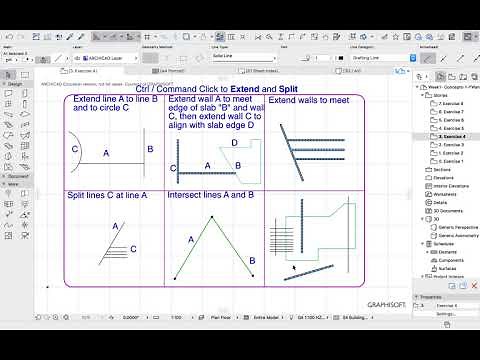Open Generic Perspective in the Navigator
This screenshot has height=360, width=480.
[455, 227]
